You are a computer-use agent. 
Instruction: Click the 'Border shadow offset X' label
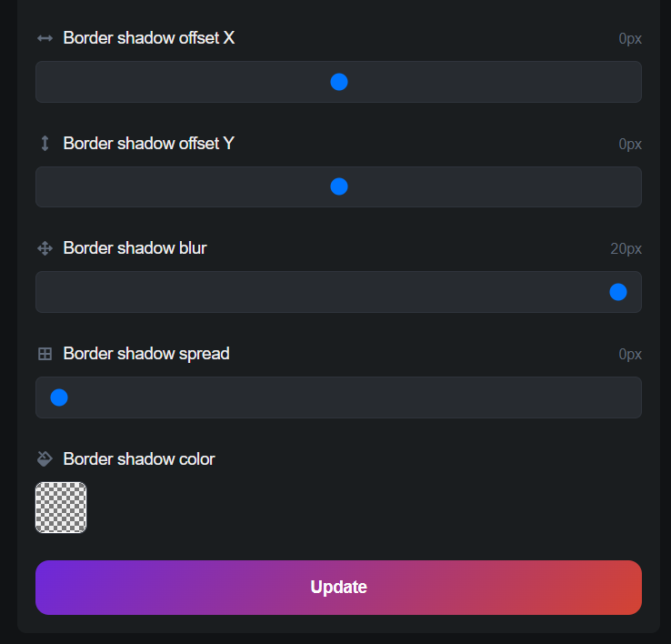(x=149, y=38)
